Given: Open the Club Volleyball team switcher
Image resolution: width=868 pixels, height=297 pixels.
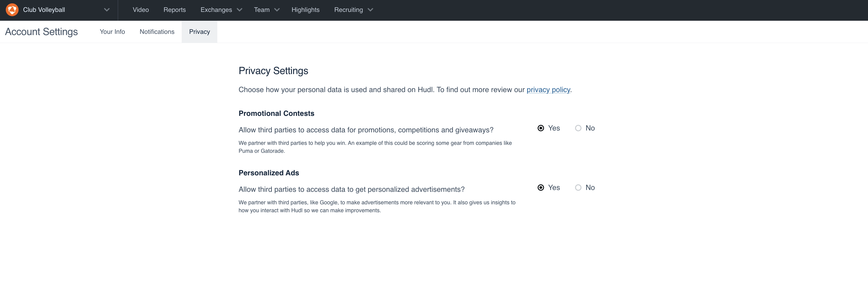Looking at the screenshot, I should tap(44, 10).
